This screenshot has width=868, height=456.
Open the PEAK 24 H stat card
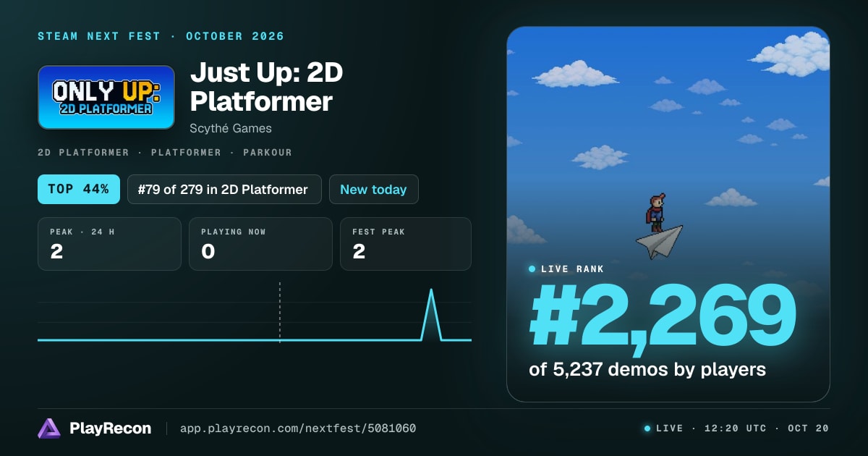[109, 244]
